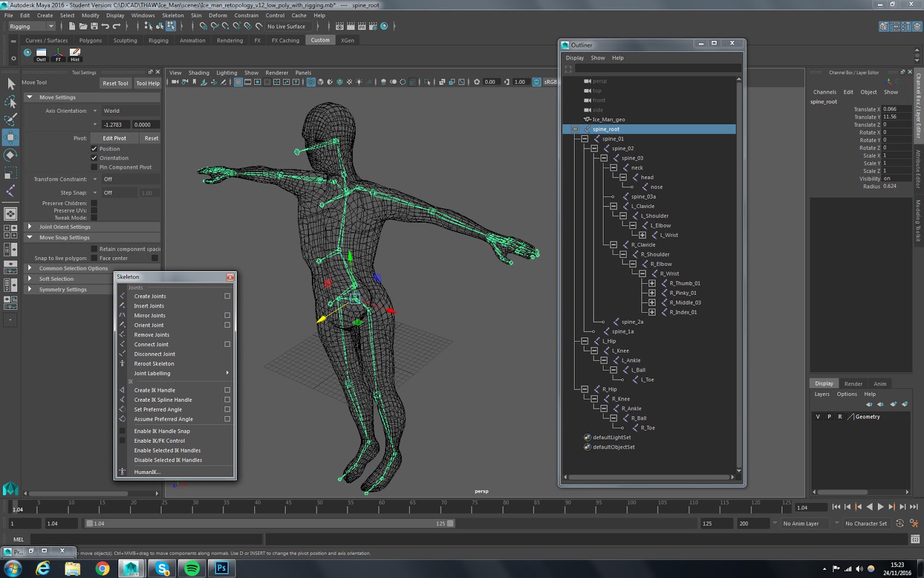Open Photoshop from the taskbar
Image resolution: width=924 pixels, height=578 pixels.
click(x=222, y=568)
